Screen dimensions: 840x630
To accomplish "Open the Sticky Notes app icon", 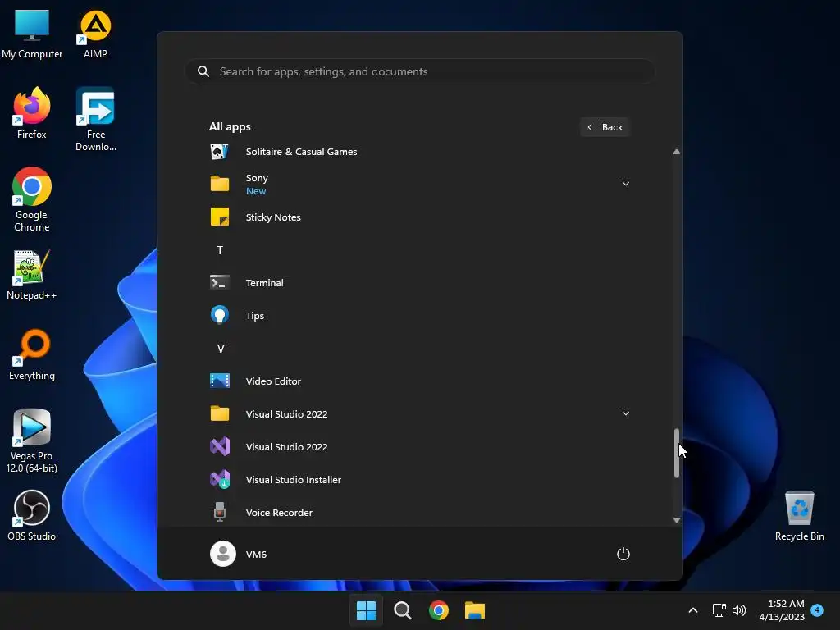I will click(220, 217).
